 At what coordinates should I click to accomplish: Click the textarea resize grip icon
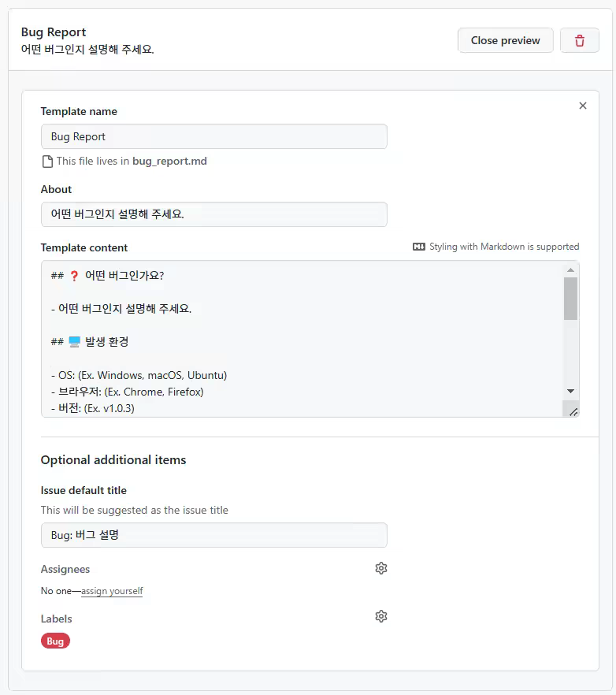574,411
